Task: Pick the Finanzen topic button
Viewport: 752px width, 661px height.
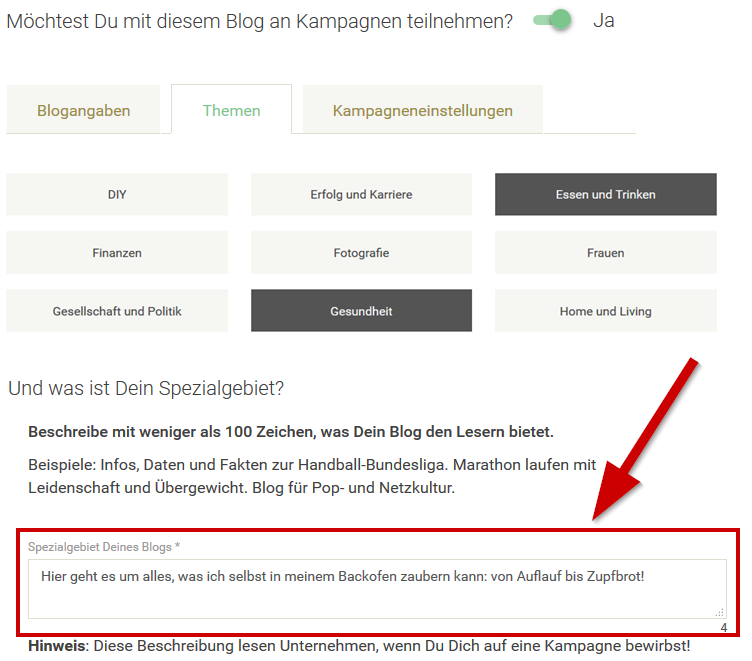Action: pos(117,253)
